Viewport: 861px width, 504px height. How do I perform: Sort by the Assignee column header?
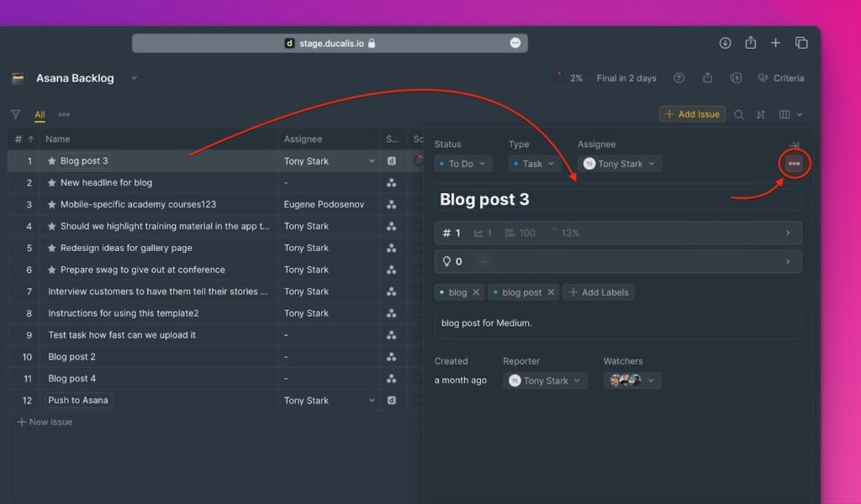[303, 139]
